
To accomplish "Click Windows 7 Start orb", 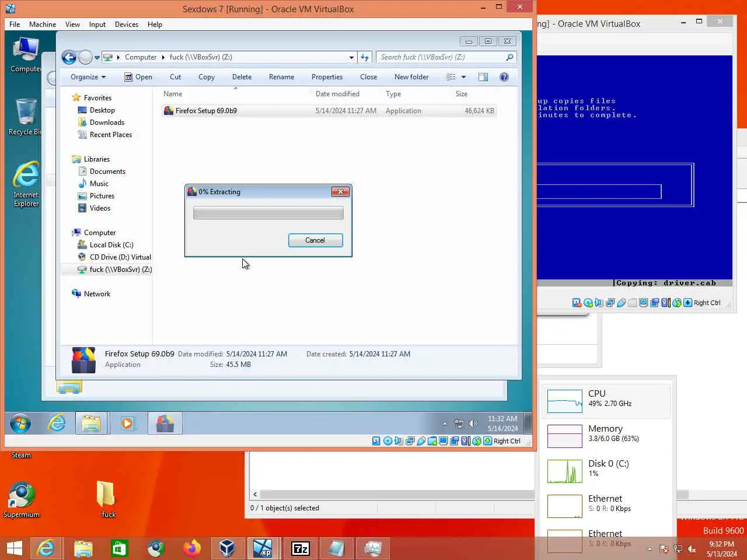I will click(20, 423).
